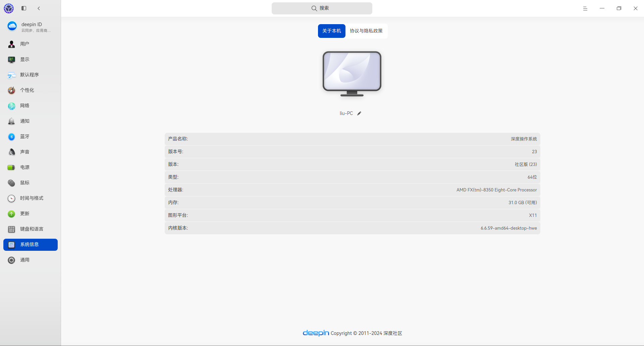This screenshot has height=346, width=644.
Task: Open 个性化 personalization settings
Action: coord(30,90)
